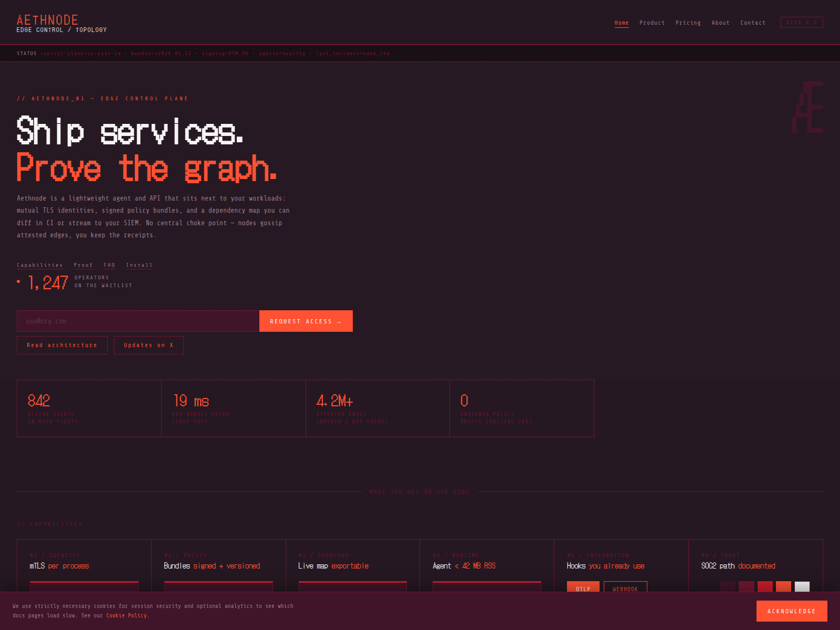The height and width of the screenshot is (630, 840).
Task: Pick the white swatch in Trust card
Action: (802, 587)
